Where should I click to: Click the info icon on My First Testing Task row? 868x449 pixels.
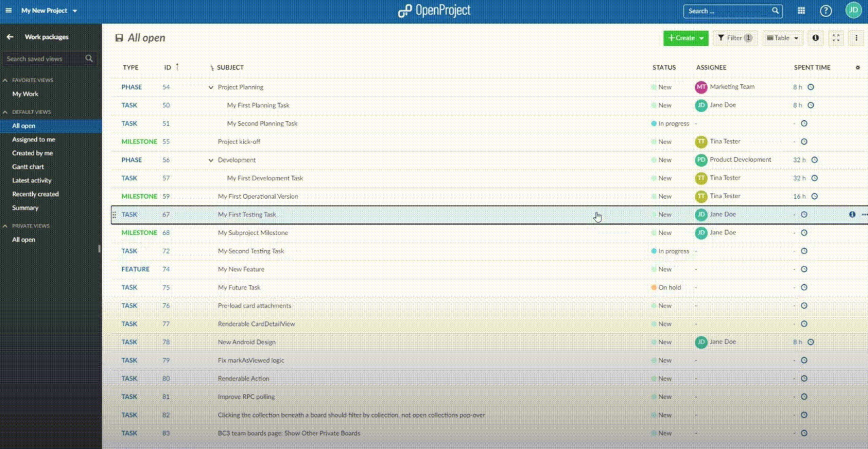(852, 214)
